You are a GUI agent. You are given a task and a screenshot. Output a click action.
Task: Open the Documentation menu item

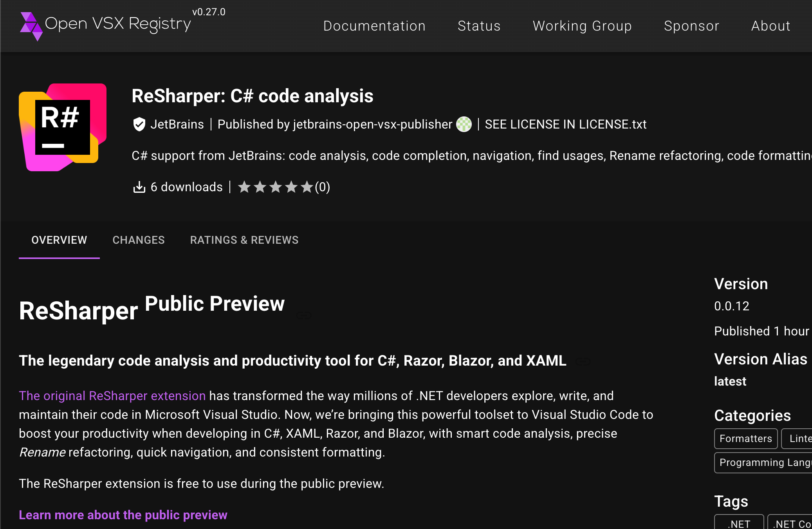coord(374,26)
